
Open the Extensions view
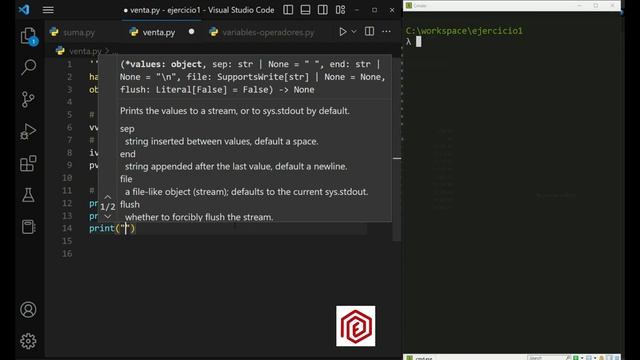(x=28, y=163)
